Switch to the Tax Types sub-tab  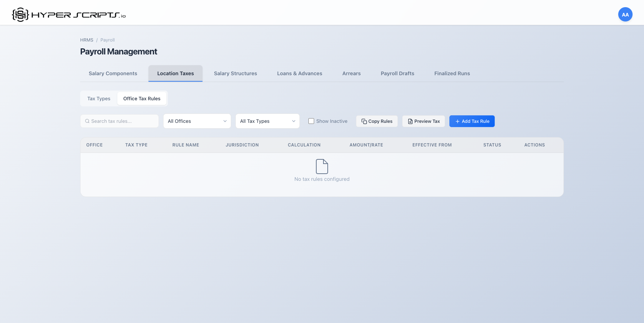(x=99, y=98)
